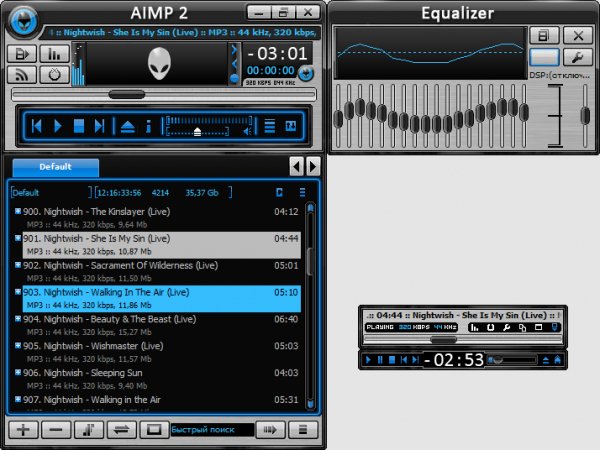
Task: Stop playback in the main player
Action: (x=78, y=126)
